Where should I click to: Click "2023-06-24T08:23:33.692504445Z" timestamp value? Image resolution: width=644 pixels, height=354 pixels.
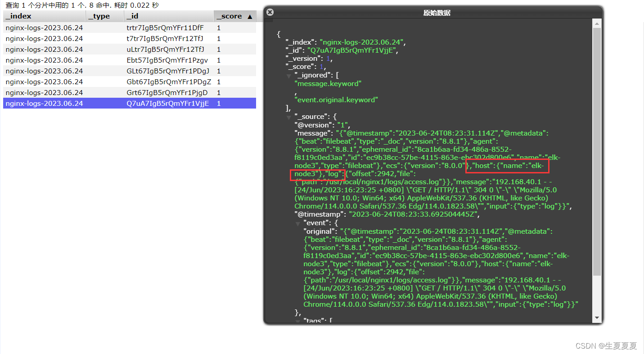[x=412, y=215]
